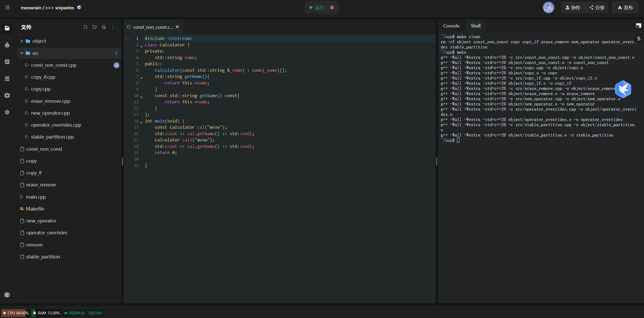Image resolution: width=644 pixels, height=318 pixels.
Task: Switch to the Console tab
Action: click(x=451, y=26)
